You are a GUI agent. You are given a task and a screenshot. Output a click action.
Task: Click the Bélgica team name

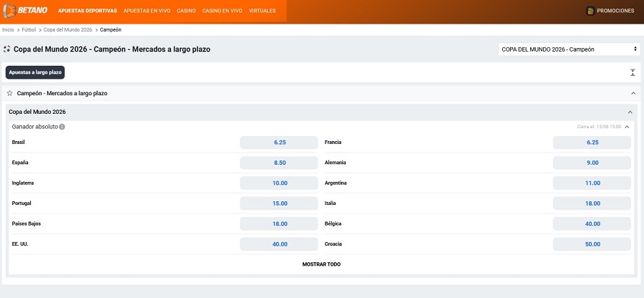[333, 223]
